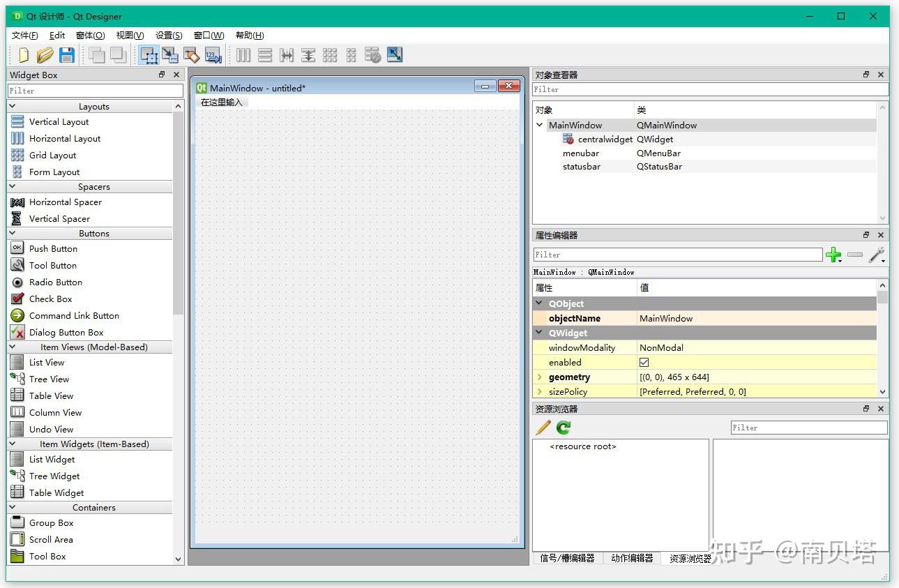This screenshot has height=588, width=899.
Task: Click the Lay Out Vertically toolbar icon
Action: pos(265,55)
